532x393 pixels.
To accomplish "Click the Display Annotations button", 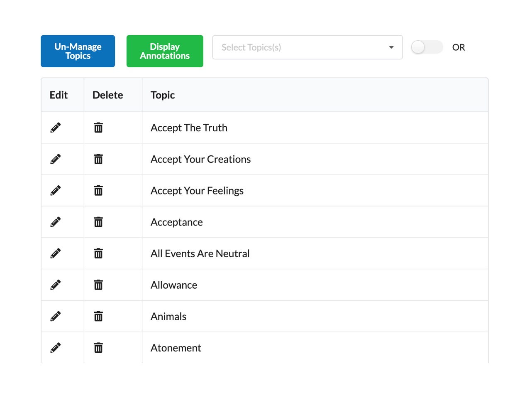I will 165,51.
